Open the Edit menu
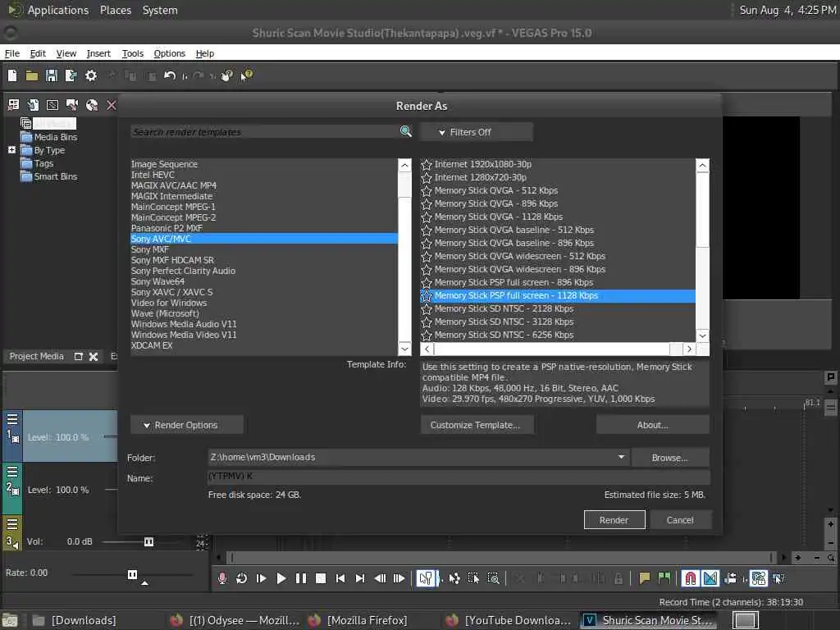 click(38, 53)
